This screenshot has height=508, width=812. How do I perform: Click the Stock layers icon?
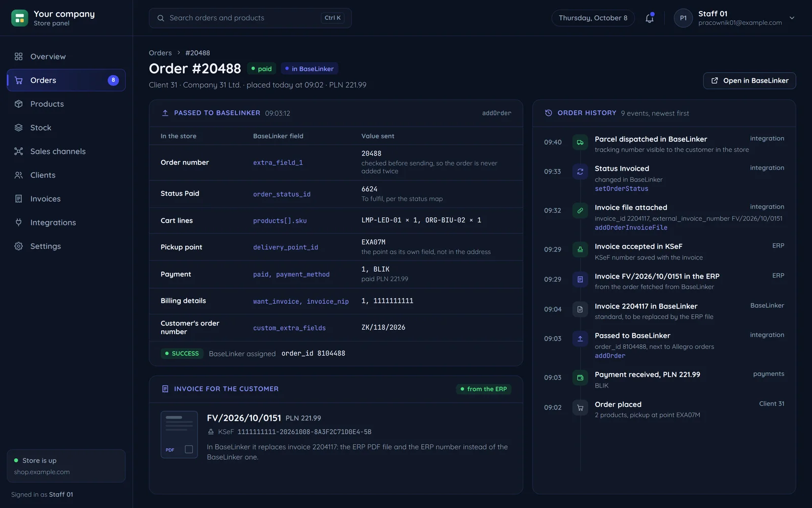pyautogui.click(x=19, y=128)
